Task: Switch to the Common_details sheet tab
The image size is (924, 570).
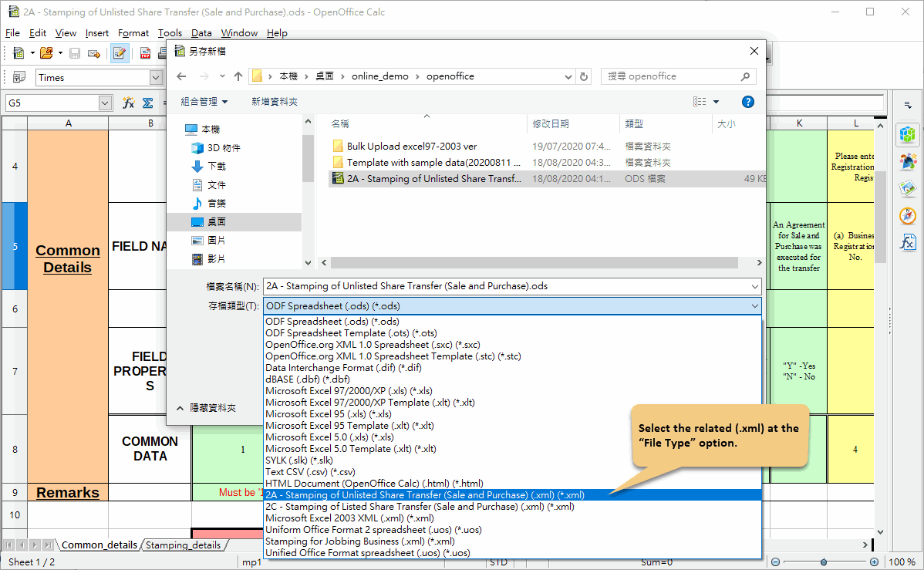Action: click(x=99, y=545)
